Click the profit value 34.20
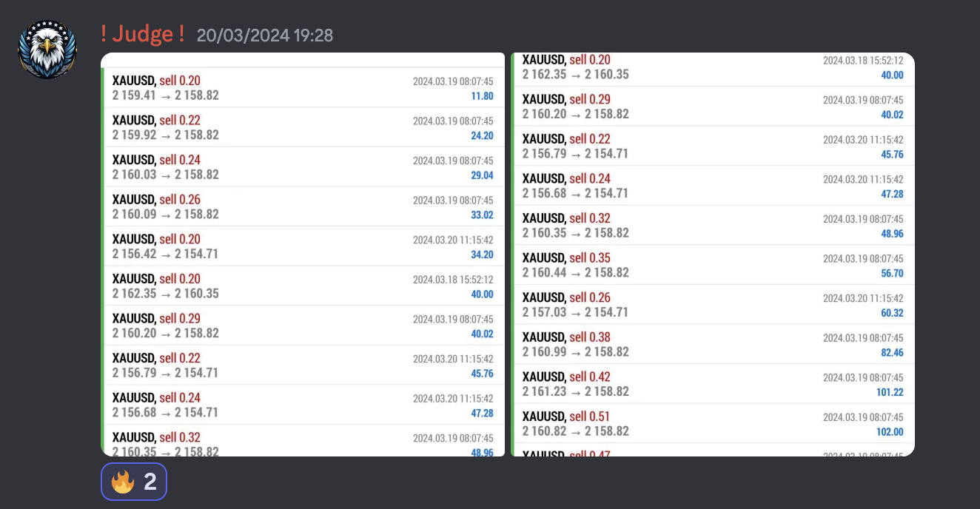980x509 pixels. coord(482,254)
